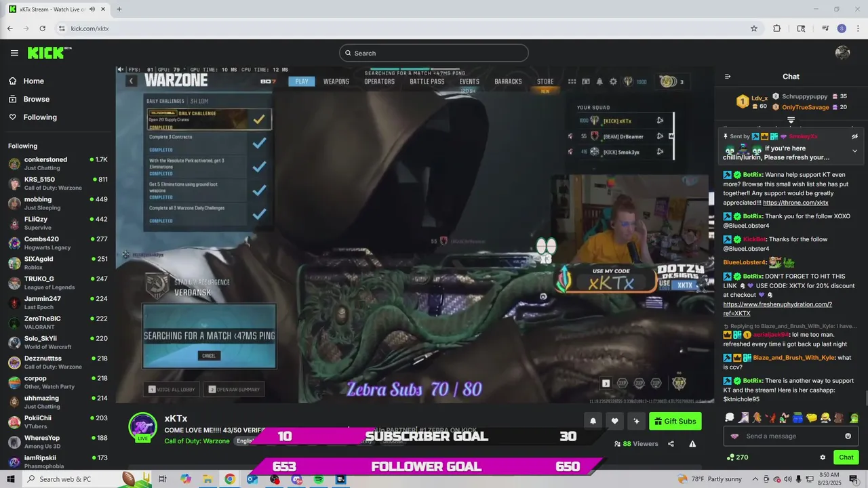Screen dimensions: 868x488
Task: Click the viewers count
Action: [x=636, y=444]
